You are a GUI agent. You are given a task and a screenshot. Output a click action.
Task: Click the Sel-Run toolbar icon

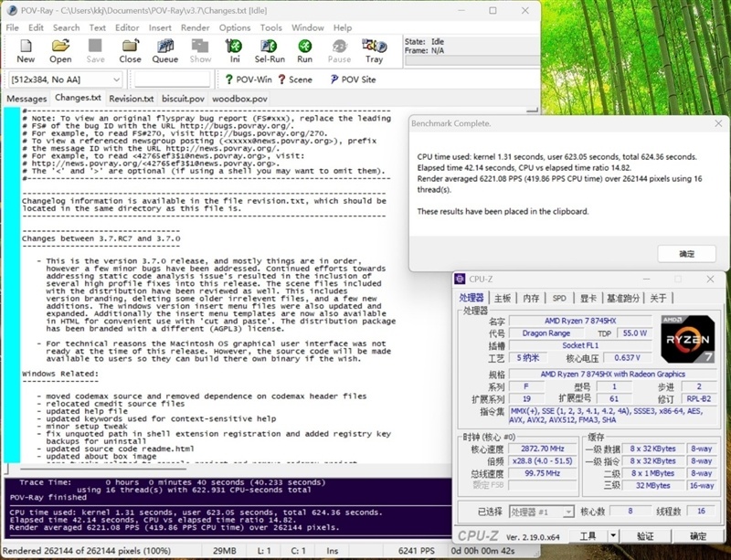[269, 46]
